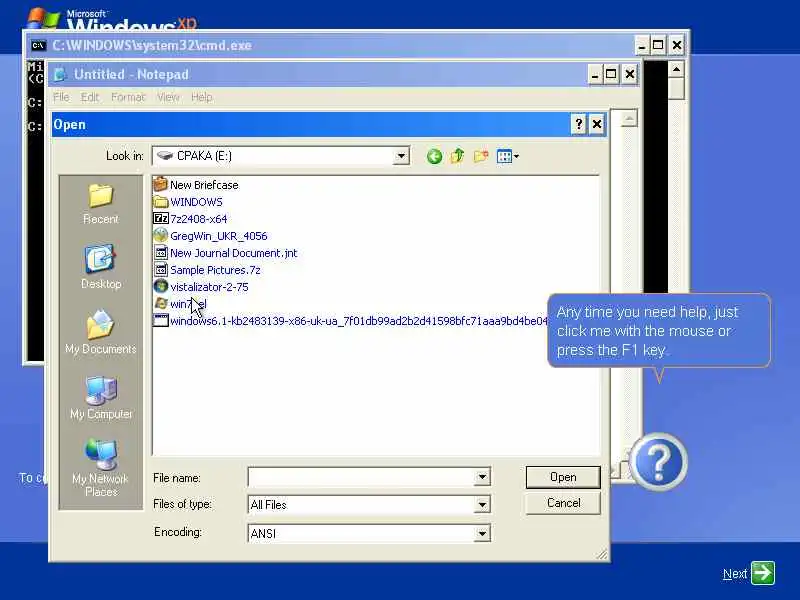Image resolution: width=800 pixels, height=600 pixels.
Task: Click into the File name field
Action: pos(361,478)
